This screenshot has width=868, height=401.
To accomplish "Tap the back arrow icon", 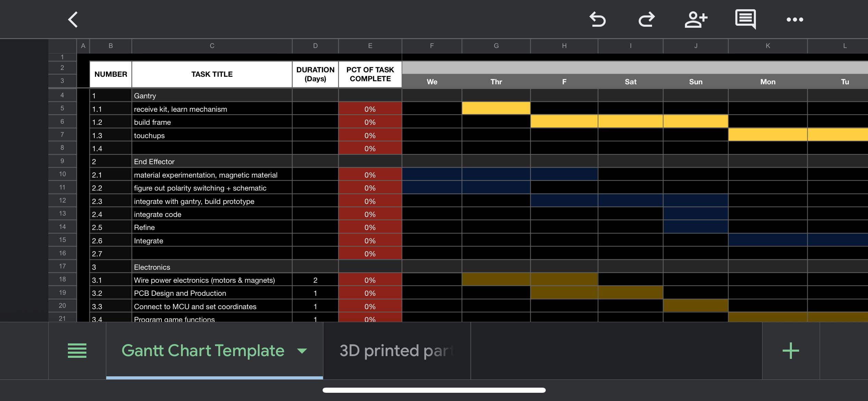I will 73,20.
